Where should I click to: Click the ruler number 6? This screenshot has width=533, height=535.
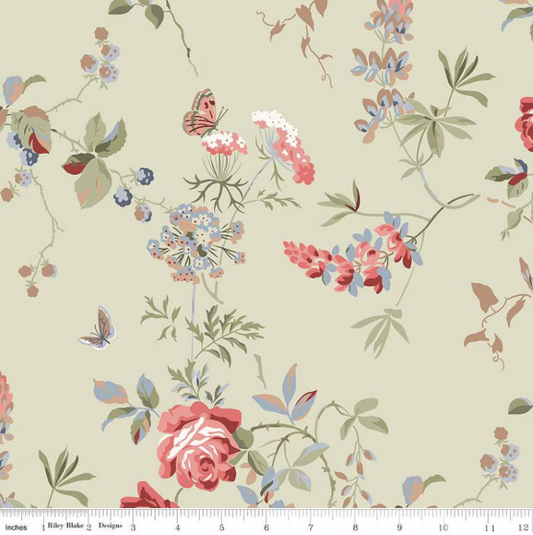[266, 527]
